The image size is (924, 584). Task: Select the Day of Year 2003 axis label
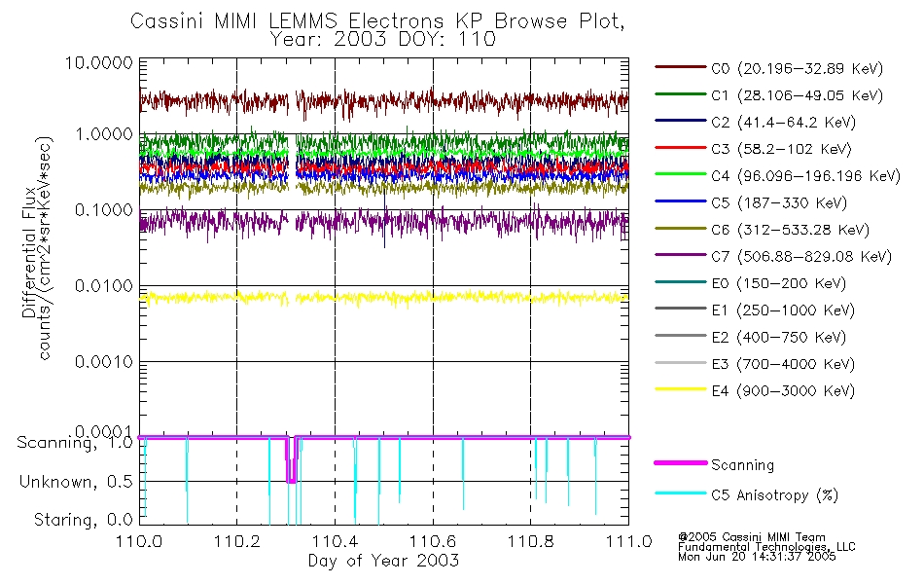click(383, 561)
